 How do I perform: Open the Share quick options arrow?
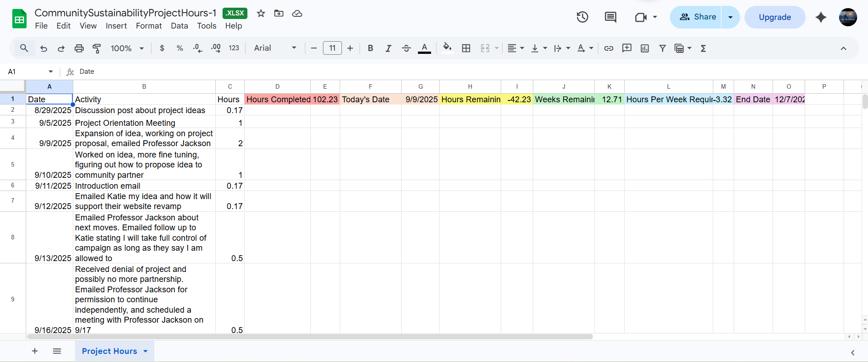pos(730,17)
